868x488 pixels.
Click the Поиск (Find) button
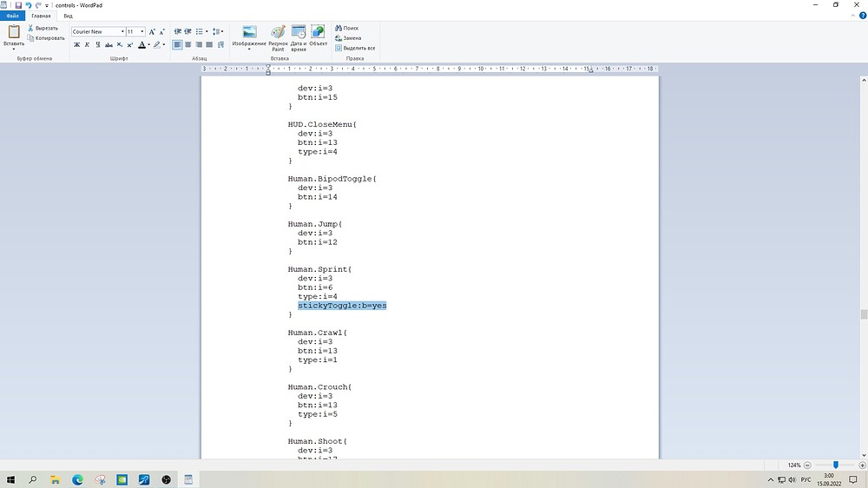[x=346, y=28]
